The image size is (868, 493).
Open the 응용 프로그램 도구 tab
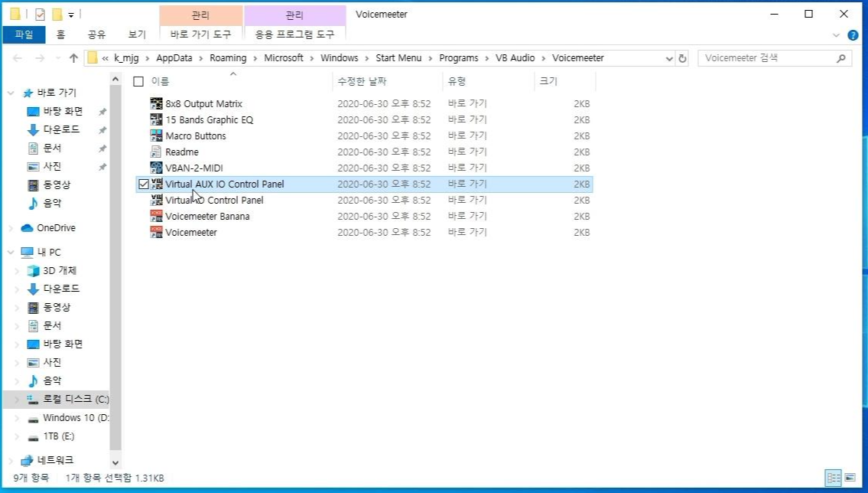294,34
